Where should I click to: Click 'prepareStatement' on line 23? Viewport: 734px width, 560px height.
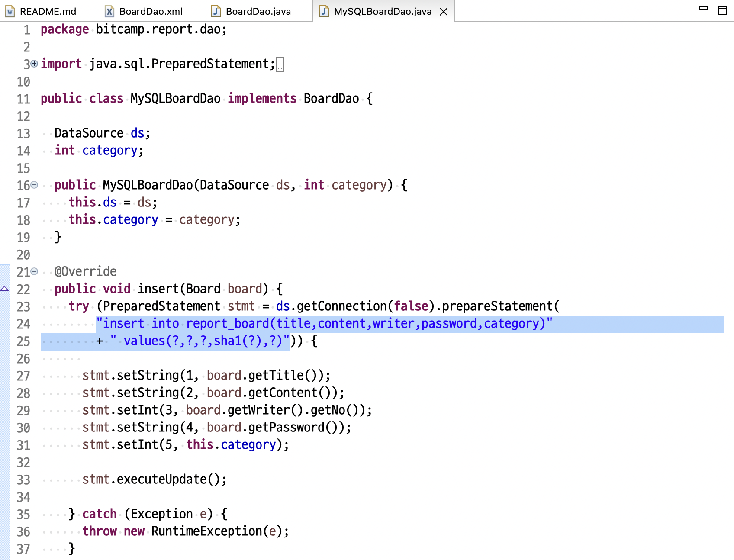[x=498, y=306]
